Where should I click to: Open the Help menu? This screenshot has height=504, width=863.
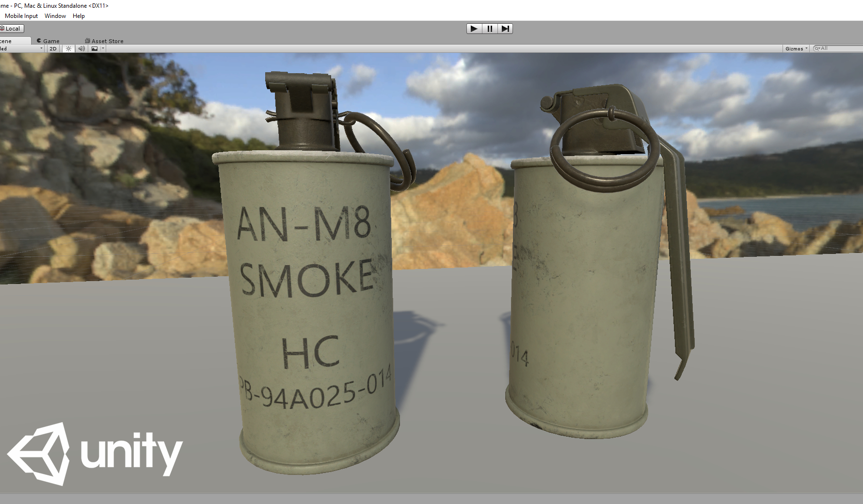[x=79, y=16]
